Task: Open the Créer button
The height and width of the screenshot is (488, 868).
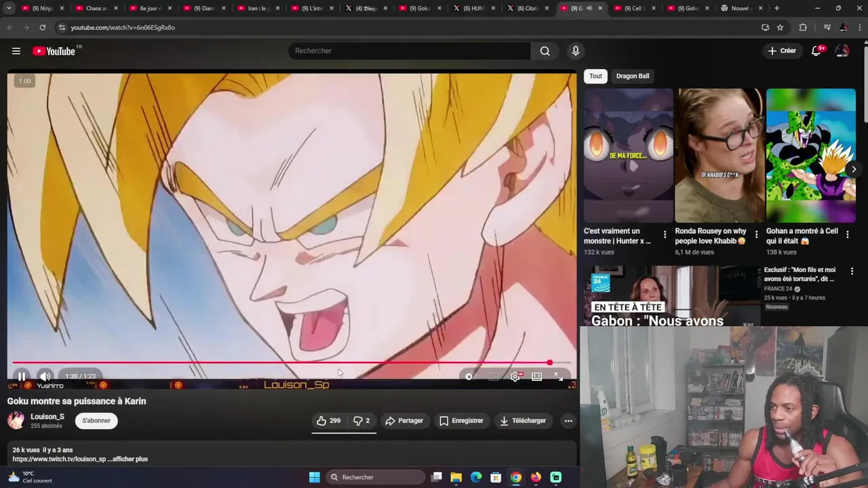Action: pyautogui.click(x=782, y=51)
